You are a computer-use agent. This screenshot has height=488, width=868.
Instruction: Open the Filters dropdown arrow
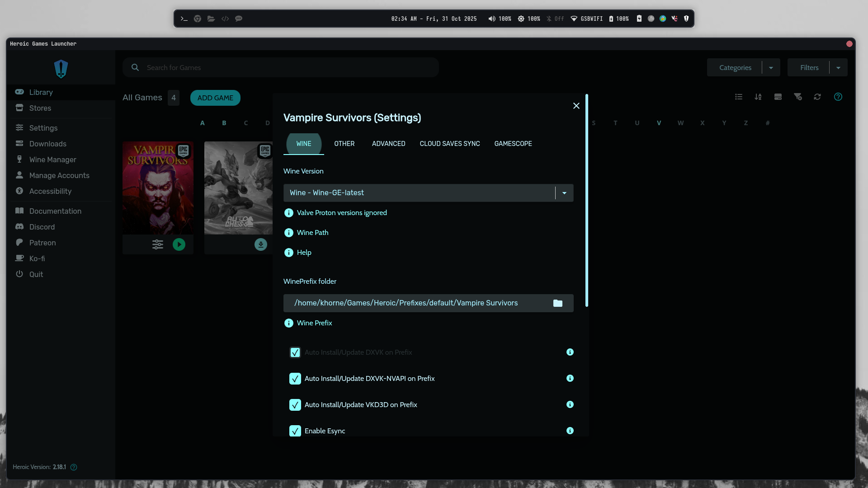(838, 68)
